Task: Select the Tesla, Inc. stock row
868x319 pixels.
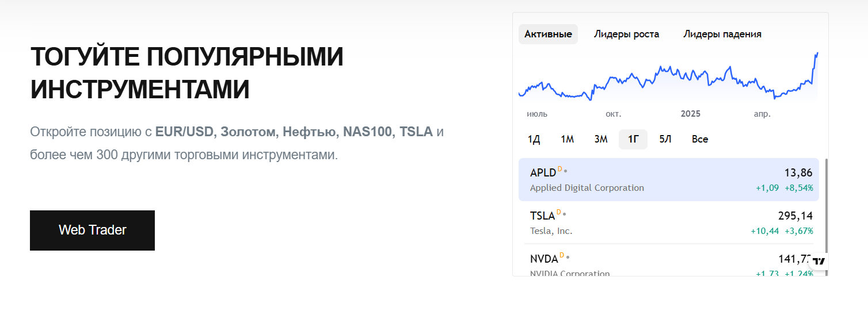Action: click(x=669, y=222)
